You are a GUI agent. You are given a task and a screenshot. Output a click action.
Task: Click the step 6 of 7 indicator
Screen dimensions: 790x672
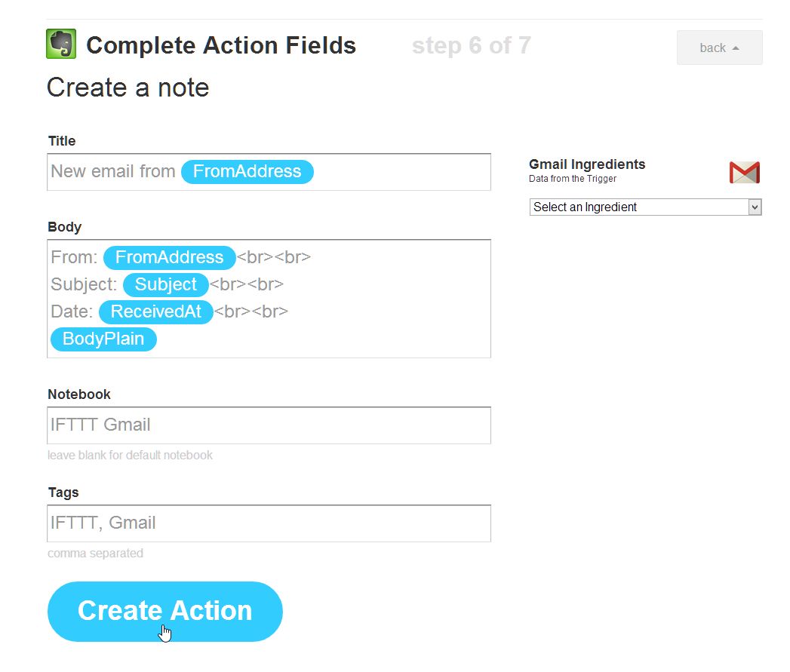[x=472, y=46]
